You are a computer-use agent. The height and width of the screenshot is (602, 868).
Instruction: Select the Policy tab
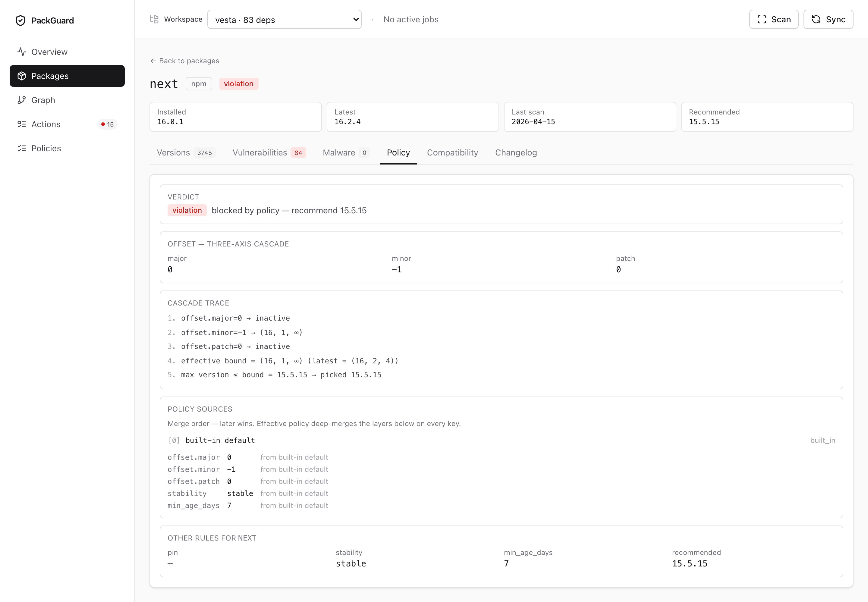pyautogui.click(x=398, y=152)
